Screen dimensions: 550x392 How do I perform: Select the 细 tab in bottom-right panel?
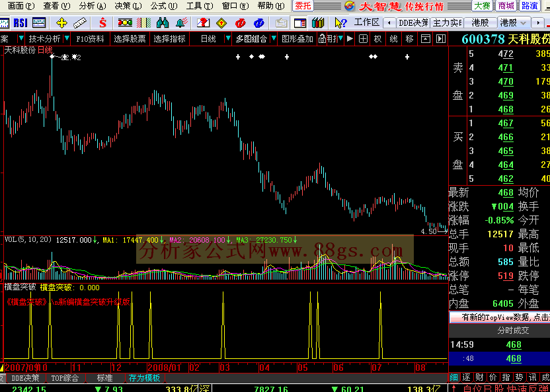click(454, 377)
